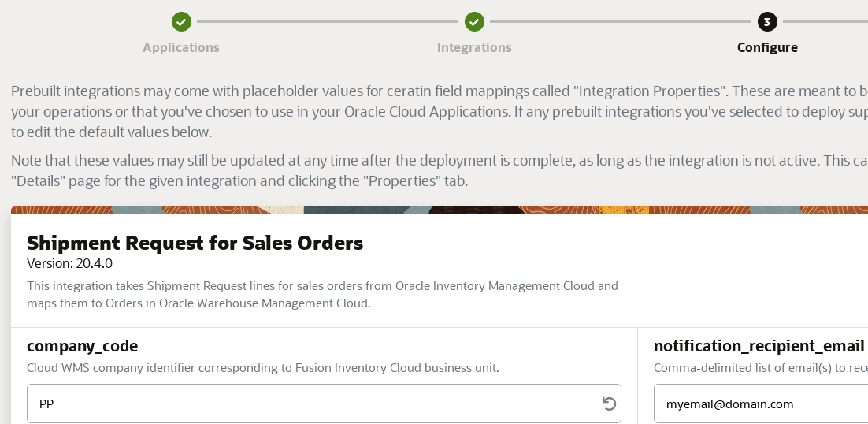Viewport: 868px width, 424px height.
Task: Focus the company_code input containing PP
Action: click(315, 404)
